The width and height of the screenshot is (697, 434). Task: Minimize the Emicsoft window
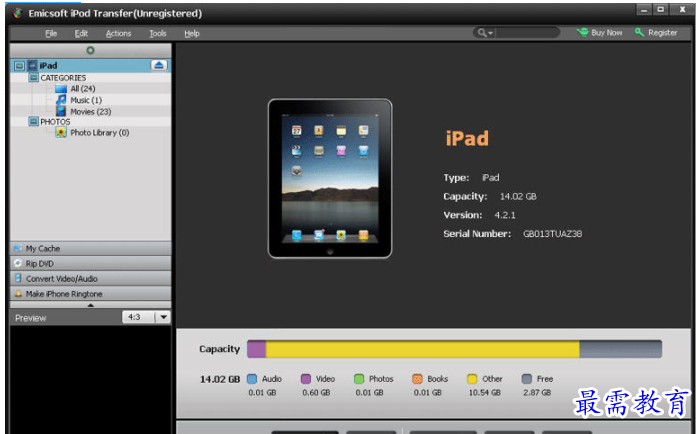[x=644, y=9]
